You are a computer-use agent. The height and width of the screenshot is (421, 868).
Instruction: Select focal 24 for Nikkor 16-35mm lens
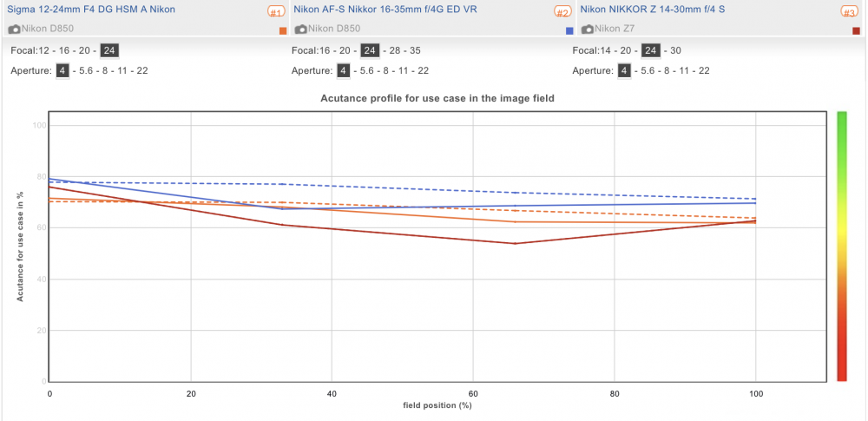(370, 51)
